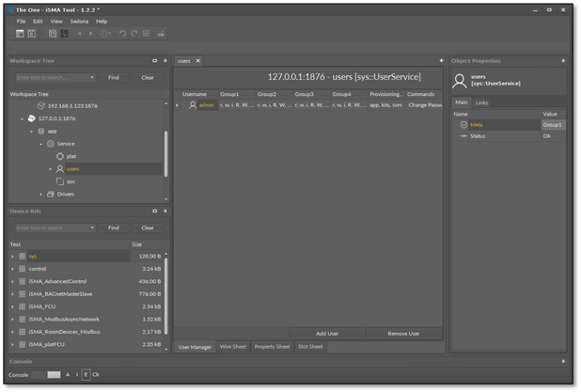
Task: Collapse the 127.0.0.1:1876 tree node
Action: 22,118
